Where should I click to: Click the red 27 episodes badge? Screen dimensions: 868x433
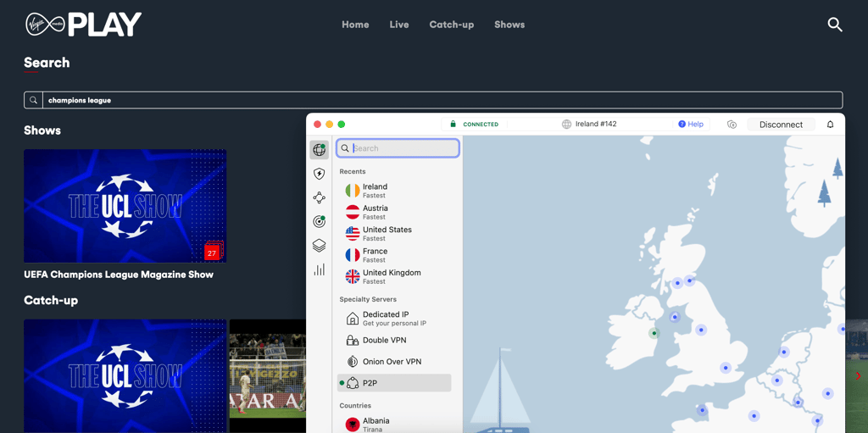[x=213, y=252]
